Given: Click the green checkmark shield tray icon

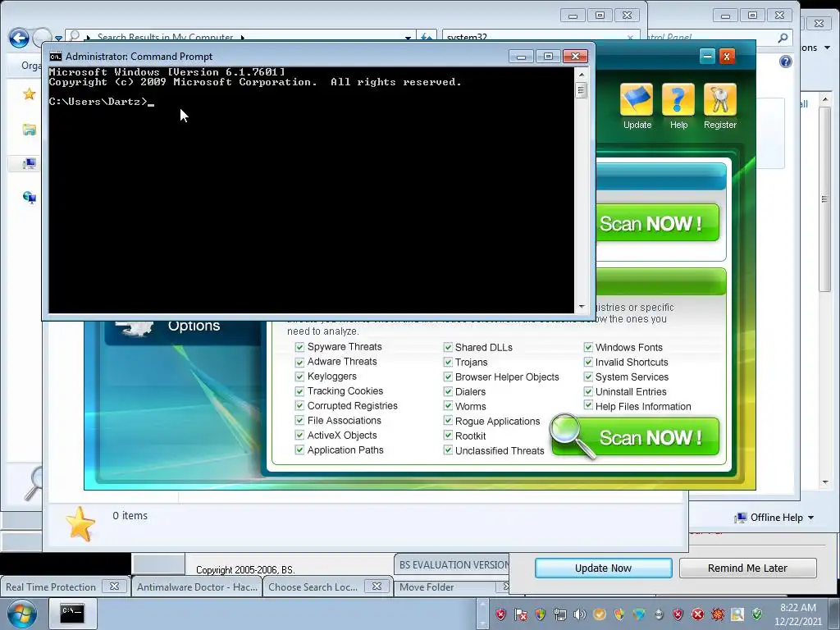Looking at the screenshot, I should point(757,614).
